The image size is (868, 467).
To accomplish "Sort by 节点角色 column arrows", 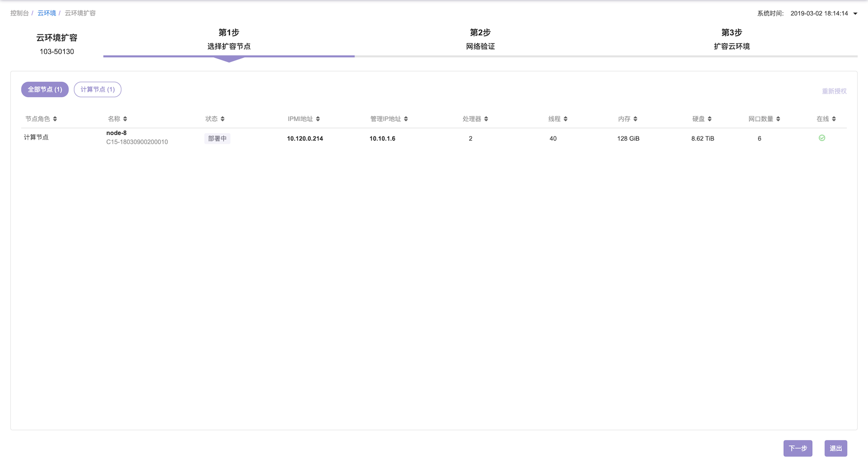I will coord(55,119).
